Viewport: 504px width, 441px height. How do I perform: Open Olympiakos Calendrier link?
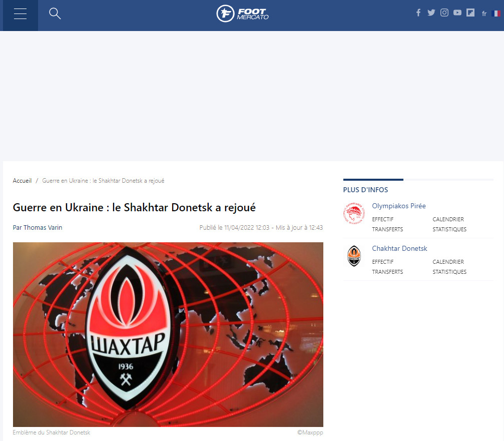448,219
